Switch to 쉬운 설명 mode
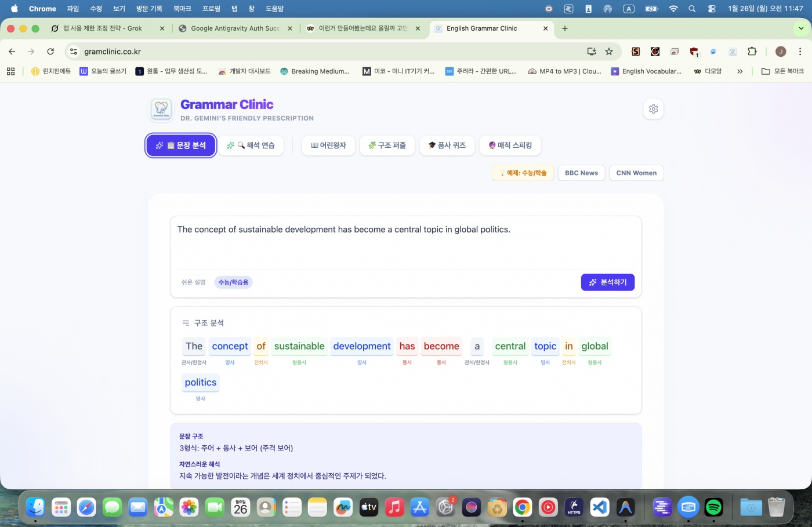 pos(193,282)
